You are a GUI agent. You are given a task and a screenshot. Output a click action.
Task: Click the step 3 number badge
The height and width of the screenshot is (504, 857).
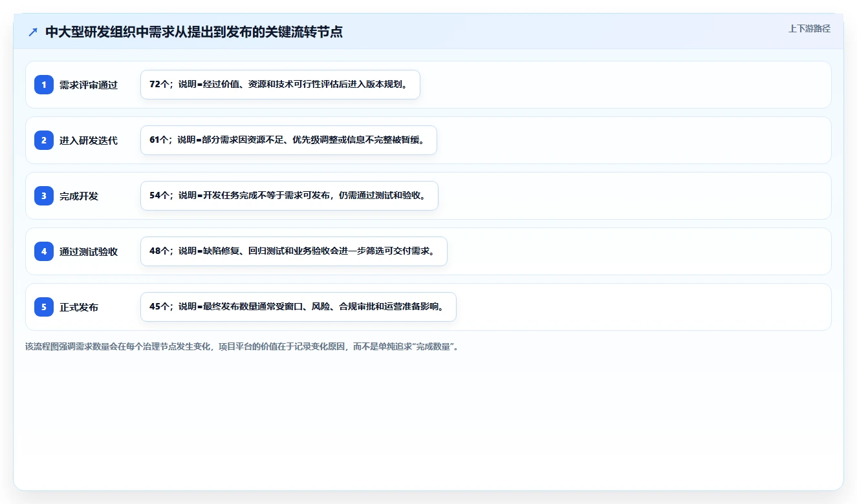(x=44, y=196)
